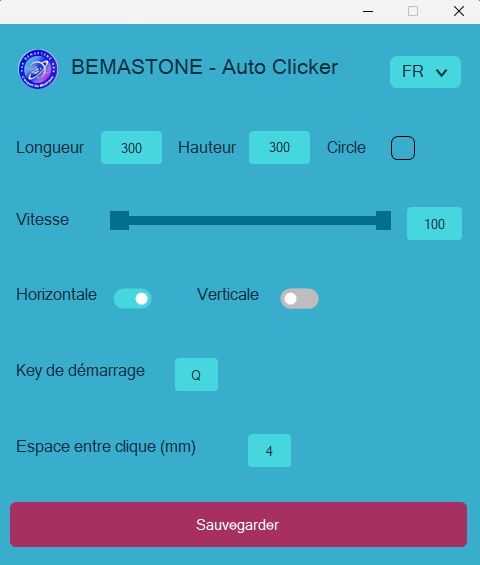Click the BEMASTONE round logo icon

point(38,69)
